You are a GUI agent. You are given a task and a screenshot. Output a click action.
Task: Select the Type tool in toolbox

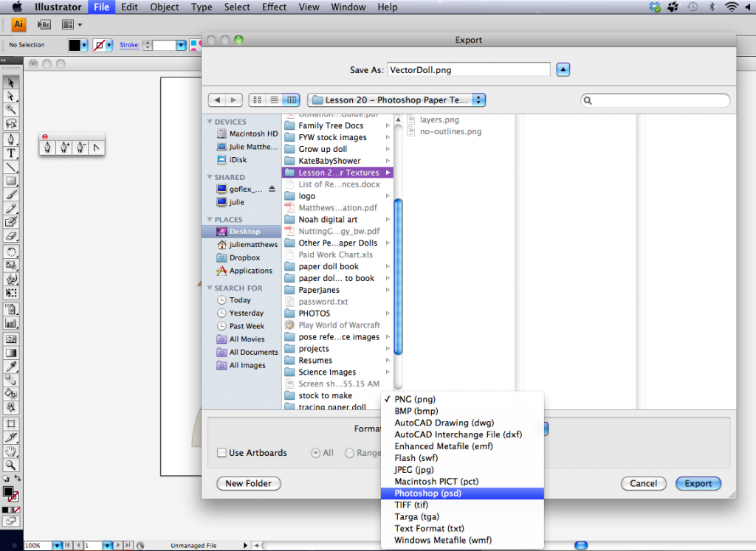[11, 153]
